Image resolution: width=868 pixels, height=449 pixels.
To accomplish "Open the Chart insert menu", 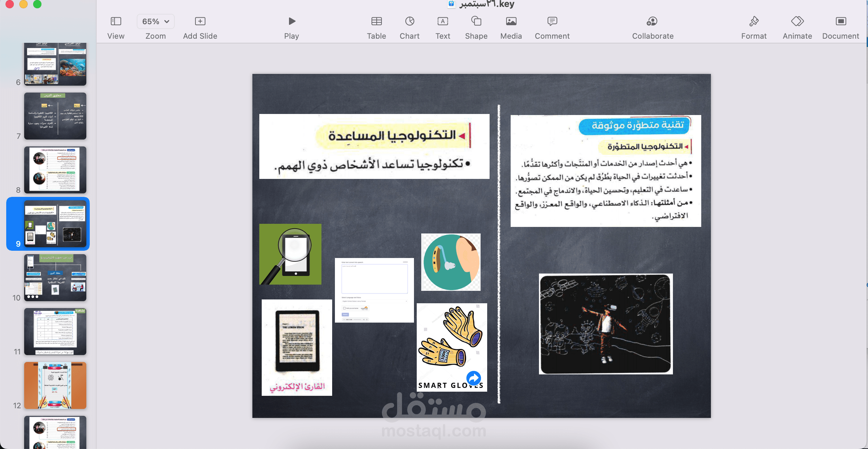I will tap(409, 21).
